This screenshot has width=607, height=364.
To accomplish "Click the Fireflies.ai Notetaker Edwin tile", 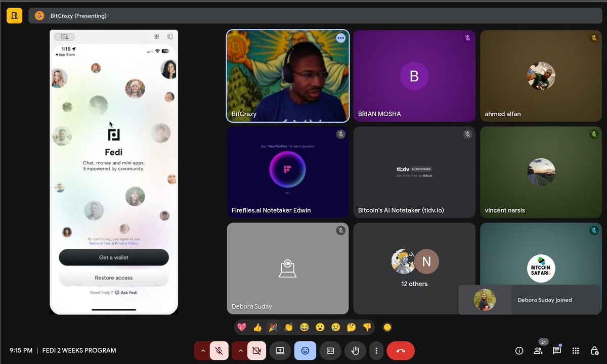I will (x=288, y=172).
